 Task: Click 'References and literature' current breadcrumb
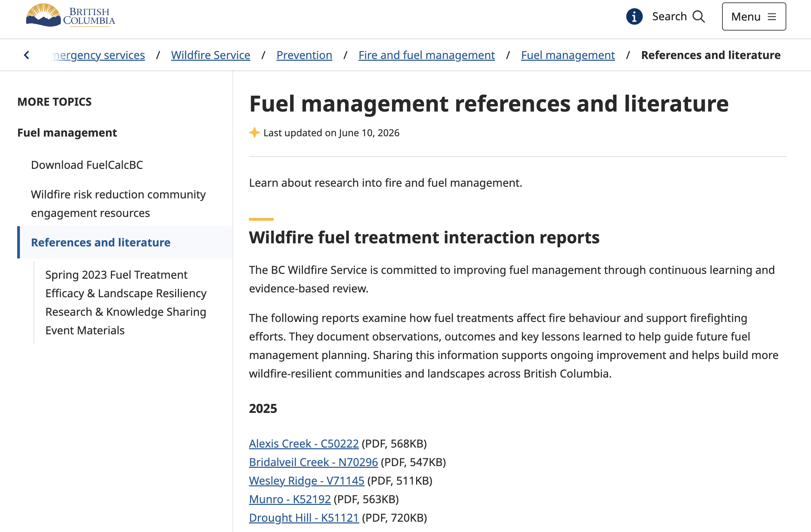tap(711, 55)
